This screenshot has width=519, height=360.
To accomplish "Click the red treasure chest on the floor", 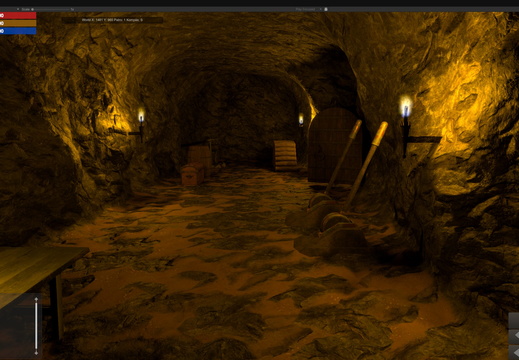I will point(192,174).
